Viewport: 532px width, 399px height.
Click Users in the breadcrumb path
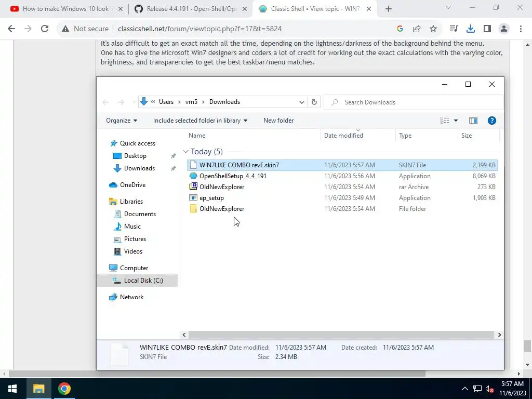pos(166,102)
